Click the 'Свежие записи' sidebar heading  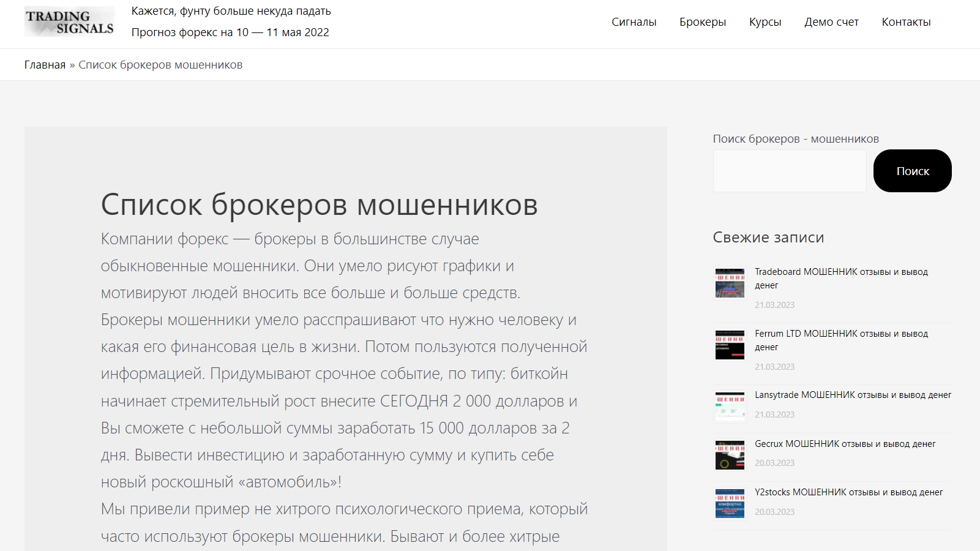coord(768,238)
